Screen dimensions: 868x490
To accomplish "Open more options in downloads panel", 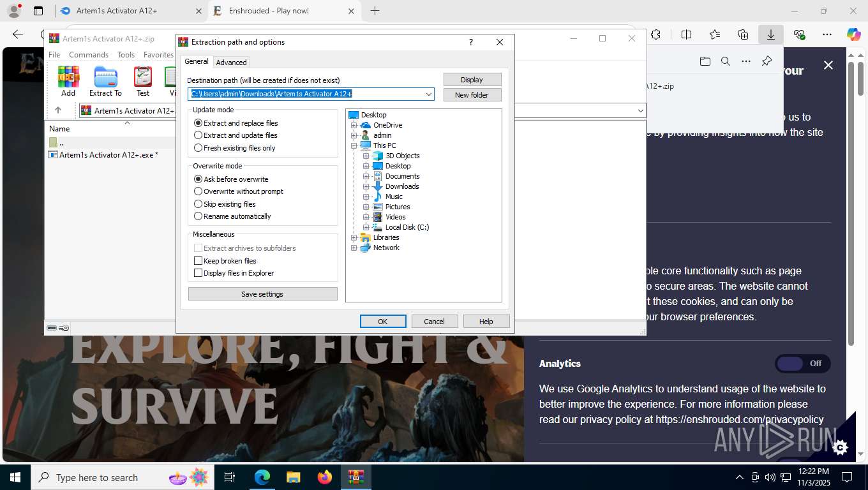I will (x=746, y=61).
